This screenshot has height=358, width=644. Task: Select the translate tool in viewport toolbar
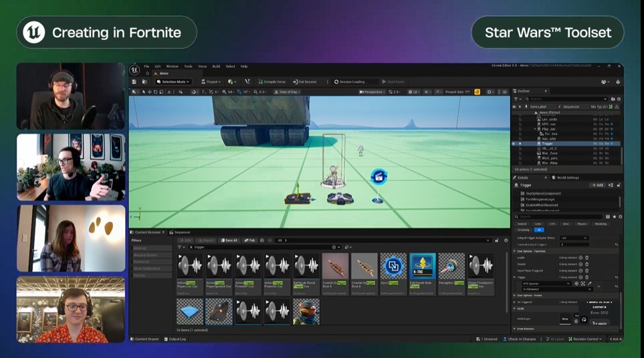(150, 92)
